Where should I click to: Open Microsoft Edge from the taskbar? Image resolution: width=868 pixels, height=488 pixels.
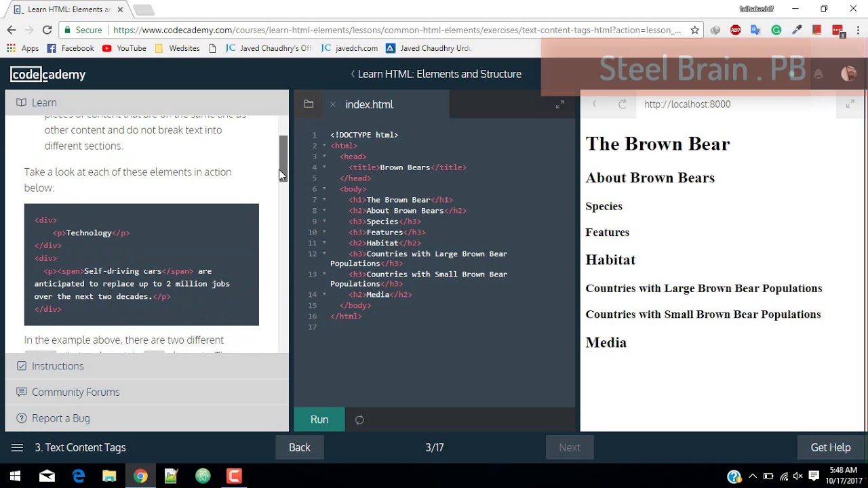(78, 476)
